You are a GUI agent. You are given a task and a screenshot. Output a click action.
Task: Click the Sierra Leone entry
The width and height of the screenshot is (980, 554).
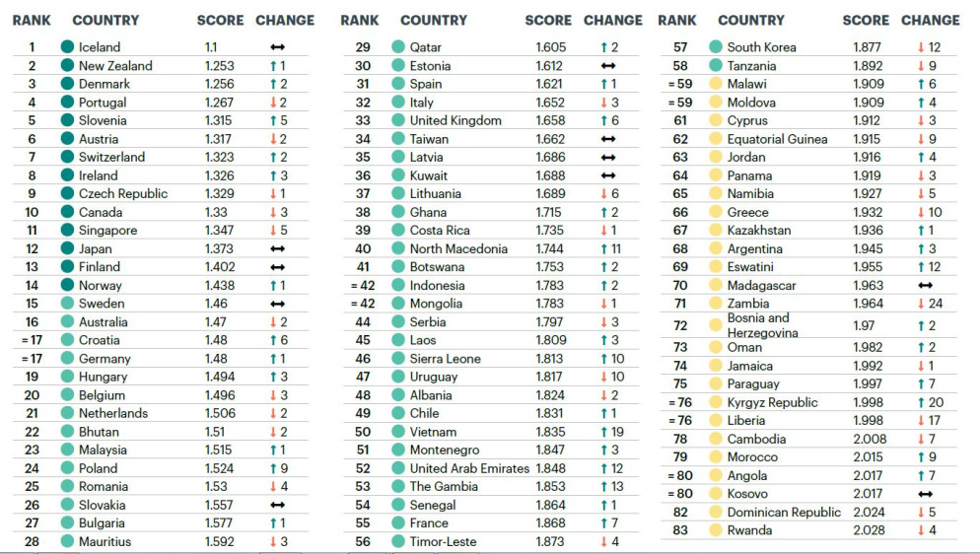(x=445, y=359)
